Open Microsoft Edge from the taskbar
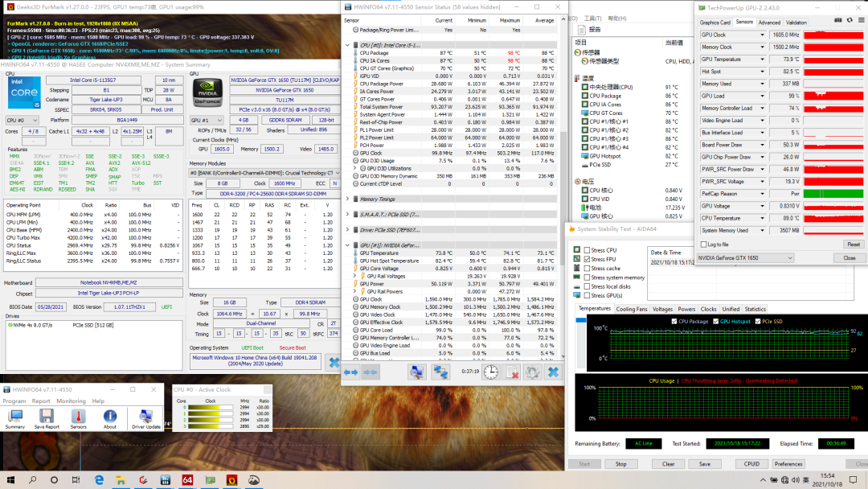868x489 pixels. 99,479
